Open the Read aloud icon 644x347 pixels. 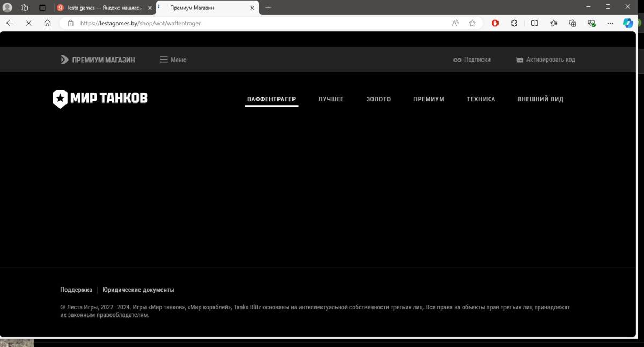[x=455, y=23]
